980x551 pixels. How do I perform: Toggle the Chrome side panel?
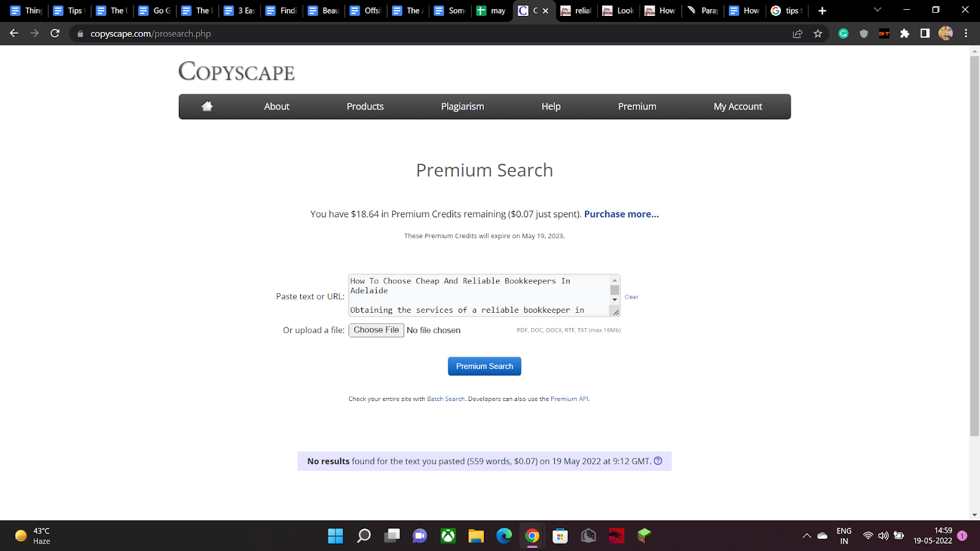925,34
